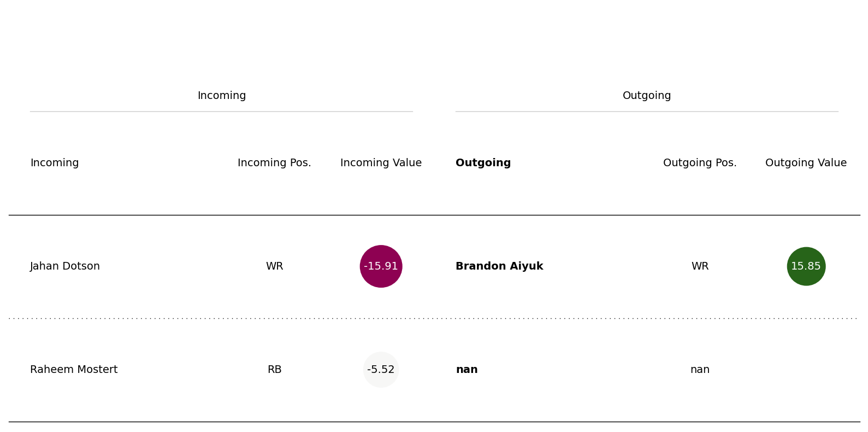Click the bold Outgoing column header
This screenshot has width=868, height=432.
point(483,163)
